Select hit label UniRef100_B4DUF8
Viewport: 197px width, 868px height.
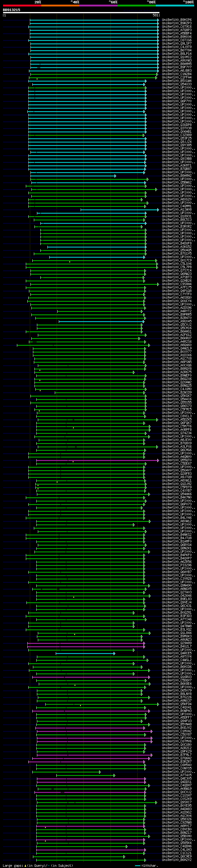click(x=176, y=243)
